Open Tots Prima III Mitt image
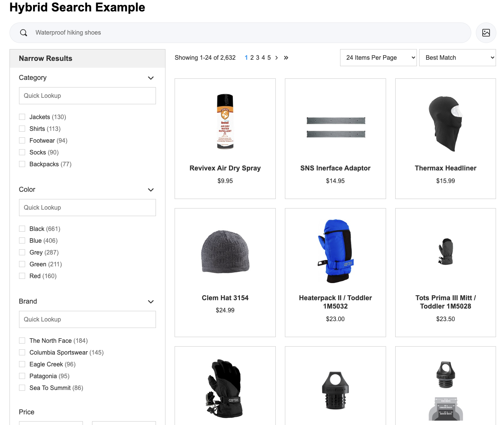Image resolution: width=504 pixels, height=425 pixels. (445, 251)
